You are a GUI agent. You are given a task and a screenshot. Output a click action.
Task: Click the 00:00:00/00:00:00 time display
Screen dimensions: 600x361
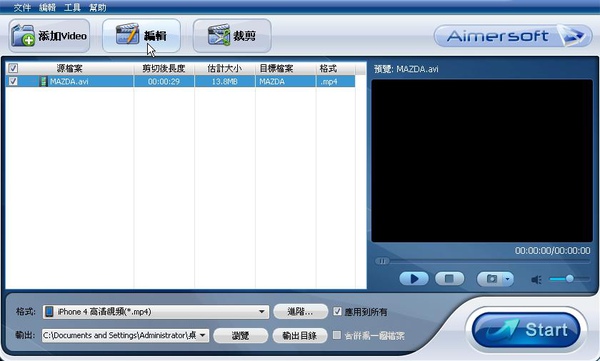pyautogui.click(x=553, y=251)
